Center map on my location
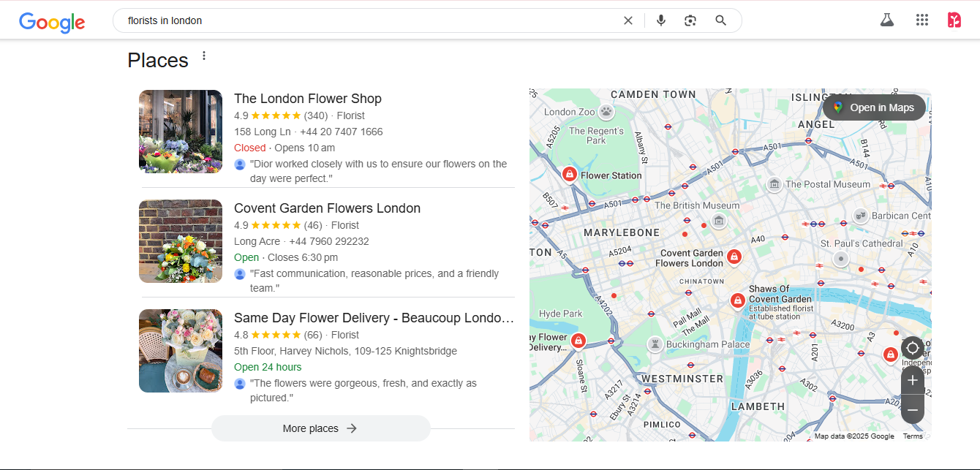The width and height of the screenshot is (980, 470). [913, 348]
